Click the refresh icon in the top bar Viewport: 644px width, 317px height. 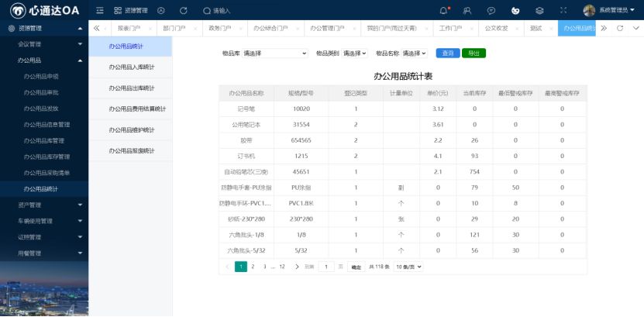point(183,11)
